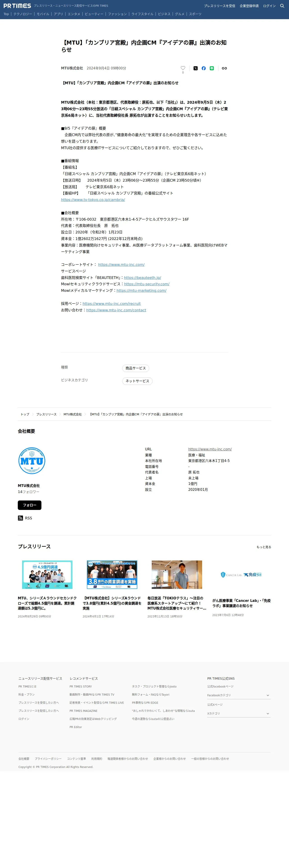Click コンテンツ基準 footer link
Screen dimensions: 289x868
click(x=76, y=758)
